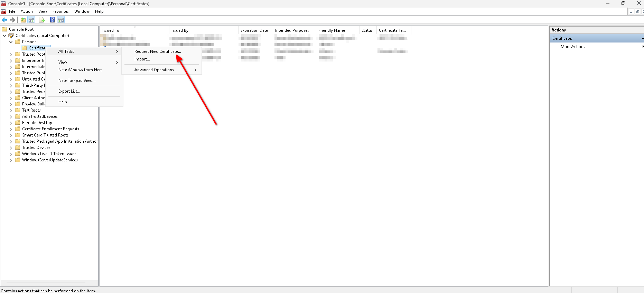The image size is (644, 293).
Task: Click Export List in context menu
Action: click(x=69, y=91)
